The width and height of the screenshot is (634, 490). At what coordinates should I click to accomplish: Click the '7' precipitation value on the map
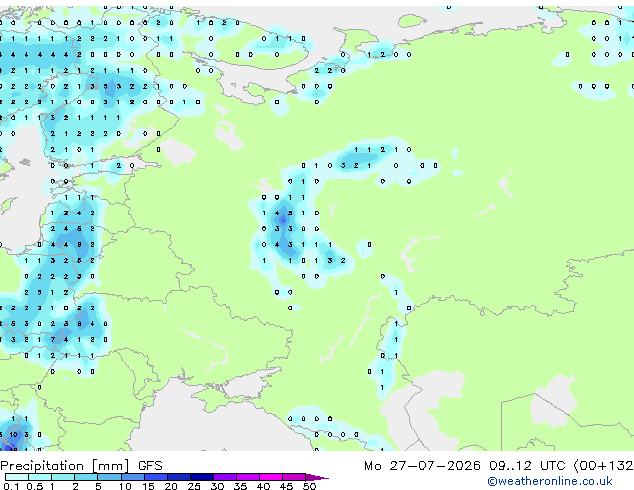[x=53, y=340]
